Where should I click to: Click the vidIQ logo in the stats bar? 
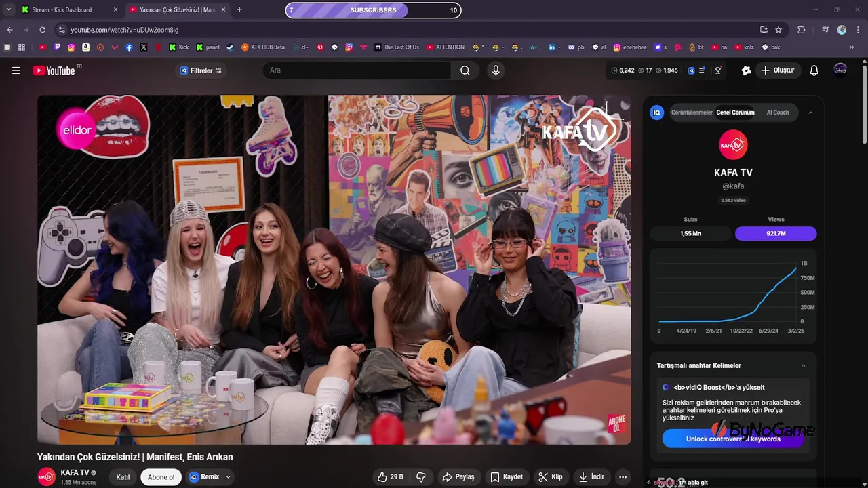click(x=691, y=70)
